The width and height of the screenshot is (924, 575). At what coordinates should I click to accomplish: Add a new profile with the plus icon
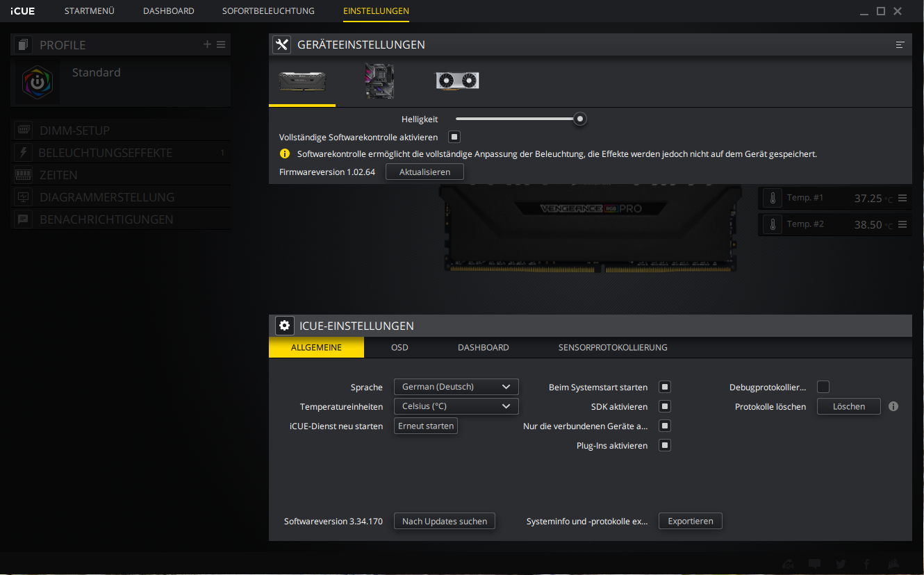coord(207,44)
